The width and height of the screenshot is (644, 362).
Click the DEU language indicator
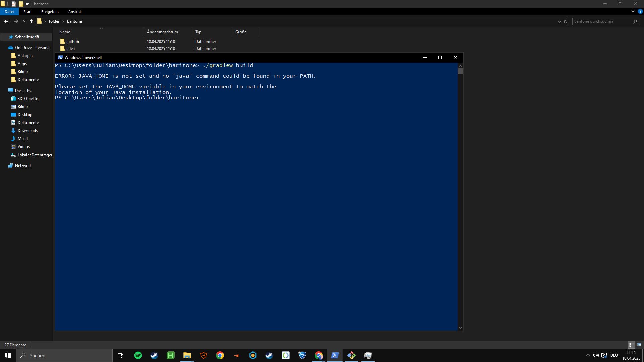coord(614,355)
